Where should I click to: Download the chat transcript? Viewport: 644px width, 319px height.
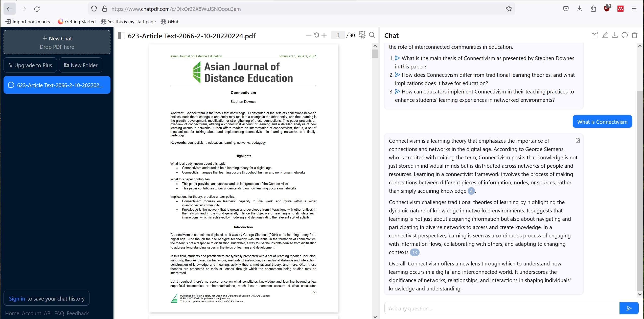[x=615, y=35]
